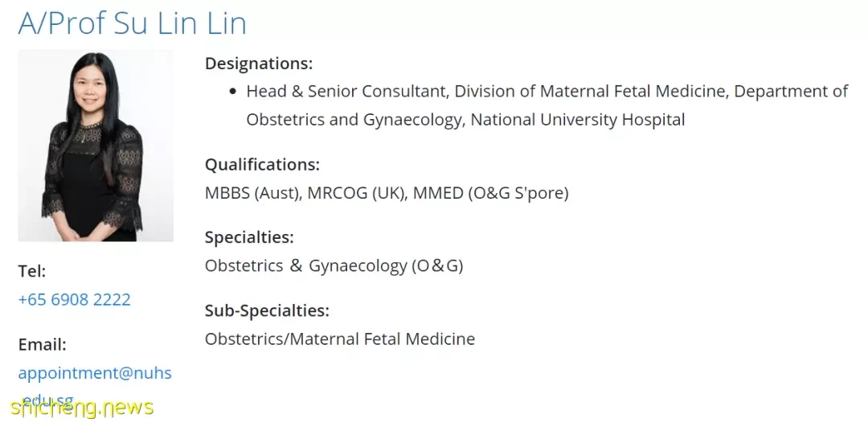Click the Specialties label
This screenshot has width=868, height=423.
click(249, 237)
